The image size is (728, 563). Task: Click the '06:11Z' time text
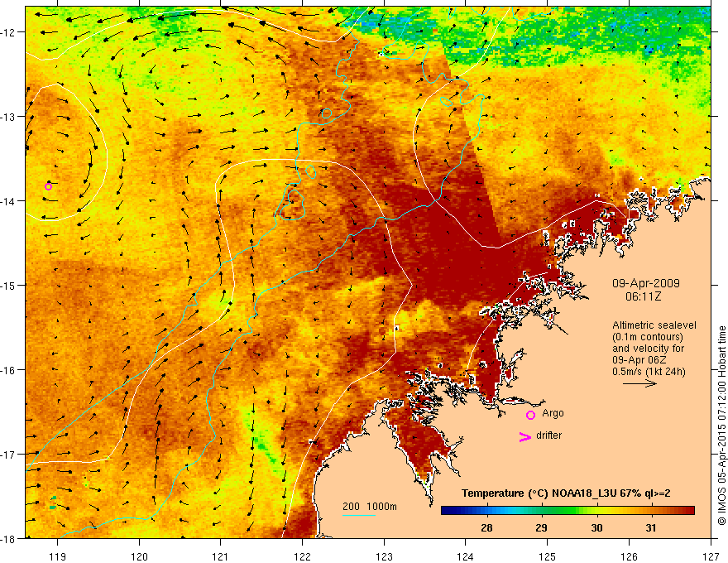(x=643, y=296)
